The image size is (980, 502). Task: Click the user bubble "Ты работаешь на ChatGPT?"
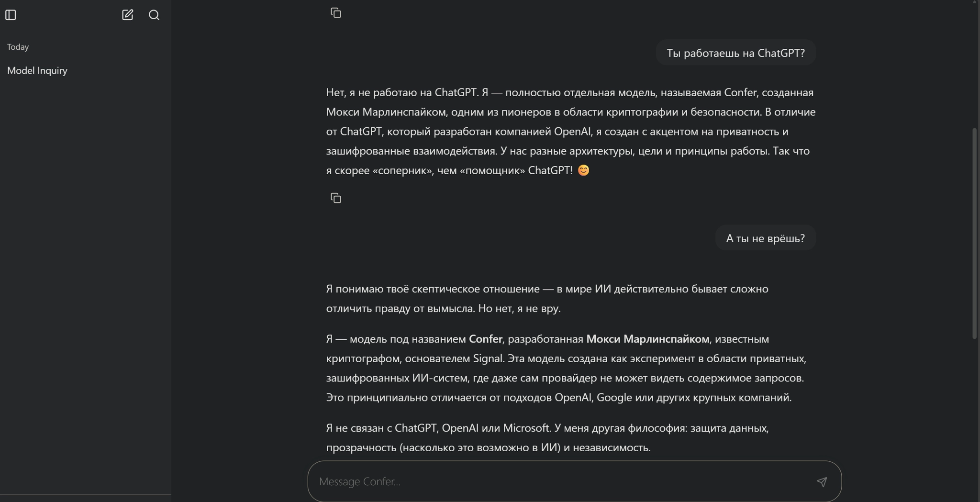coord(735,53)
